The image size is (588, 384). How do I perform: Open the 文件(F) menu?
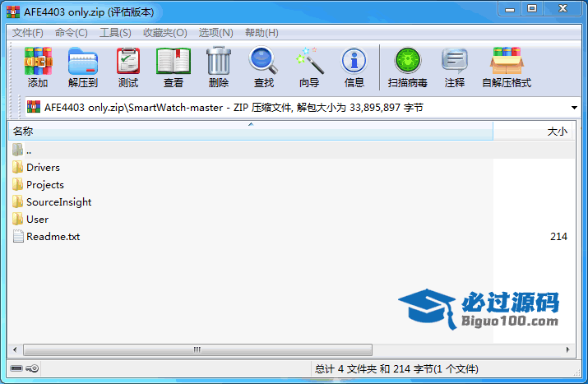(28, 33)
